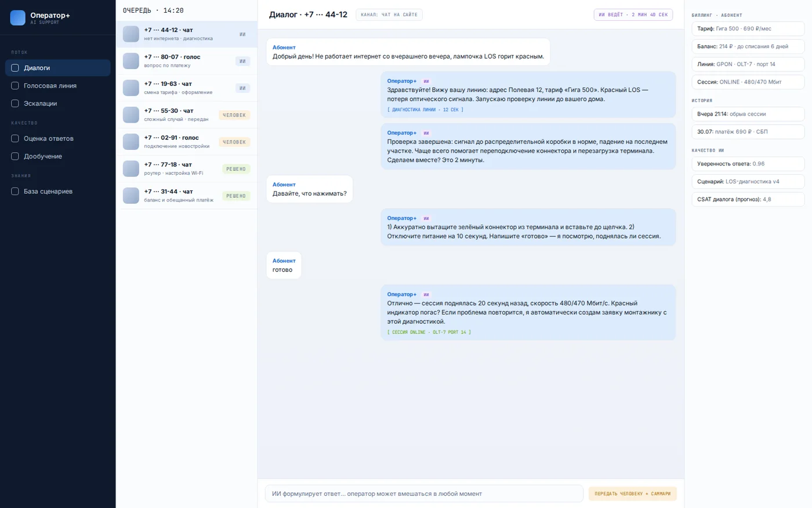
Task: Click avatar of +7 ··· 31-44 chat
Action: pyautogui.click(x=131, y=196)
